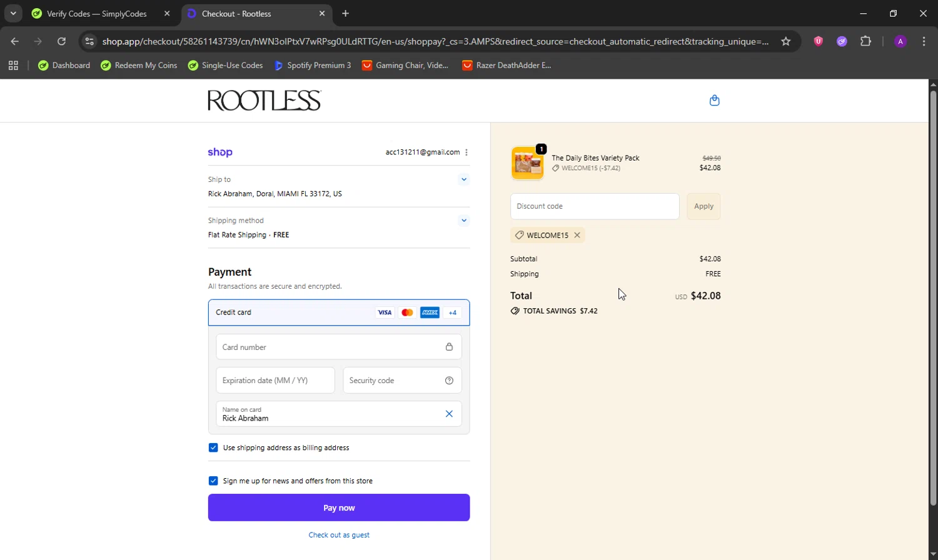Click the Expiration date field
This screenshot has width=938, height=560.
tap(275, 381)
